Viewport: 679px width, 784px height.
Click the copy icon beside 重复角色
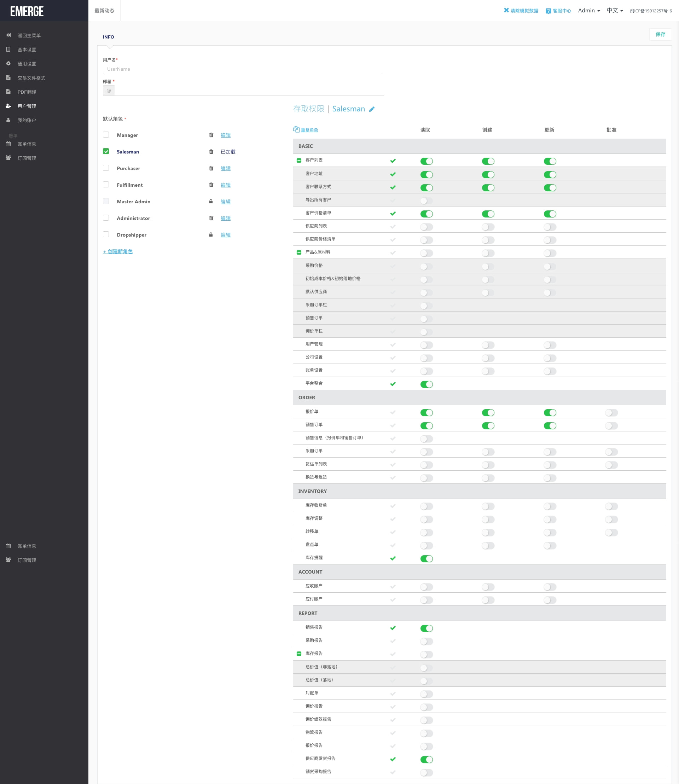pyautogui.click(x=296, y=129)
